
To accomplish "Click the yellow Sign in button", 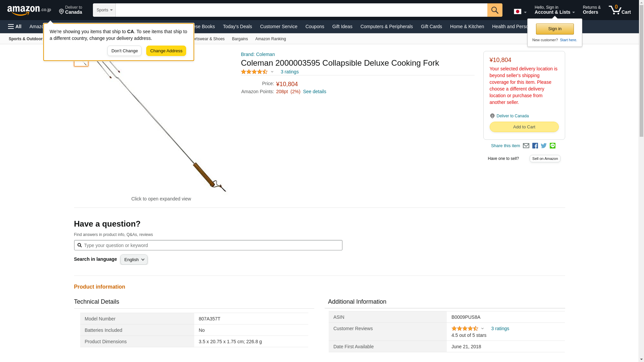I will point(554,29).
